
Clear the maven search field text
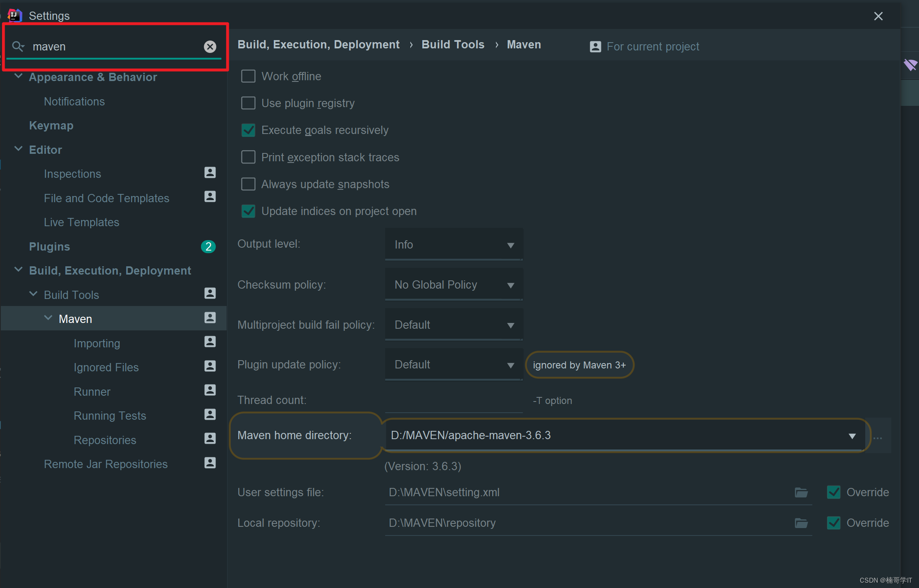coord(210,47)
